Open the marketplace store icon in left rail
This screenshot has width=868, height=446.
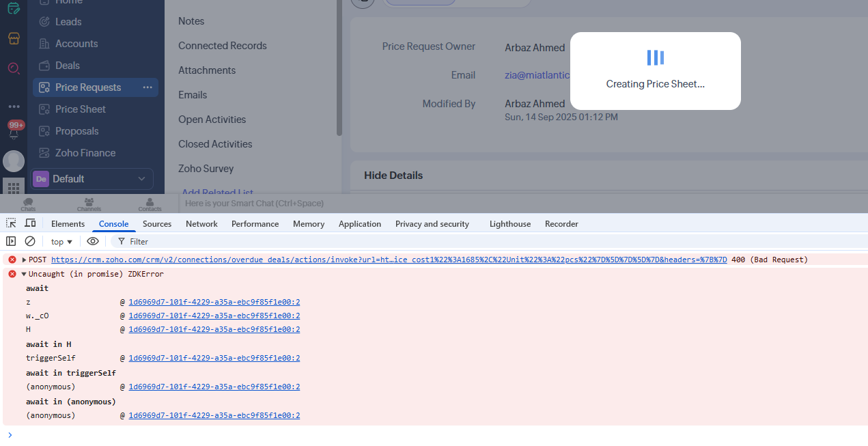click(x=14, y=38)
